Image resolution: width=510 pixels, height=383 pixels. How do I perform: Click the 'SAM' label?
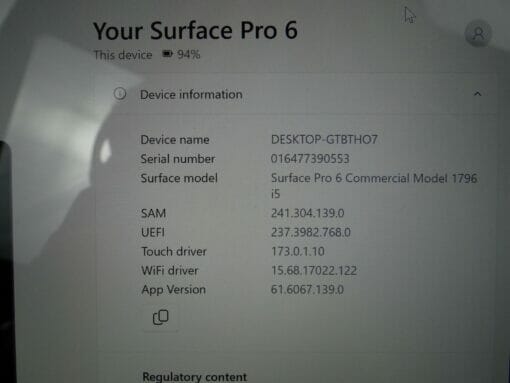[153, 213]
